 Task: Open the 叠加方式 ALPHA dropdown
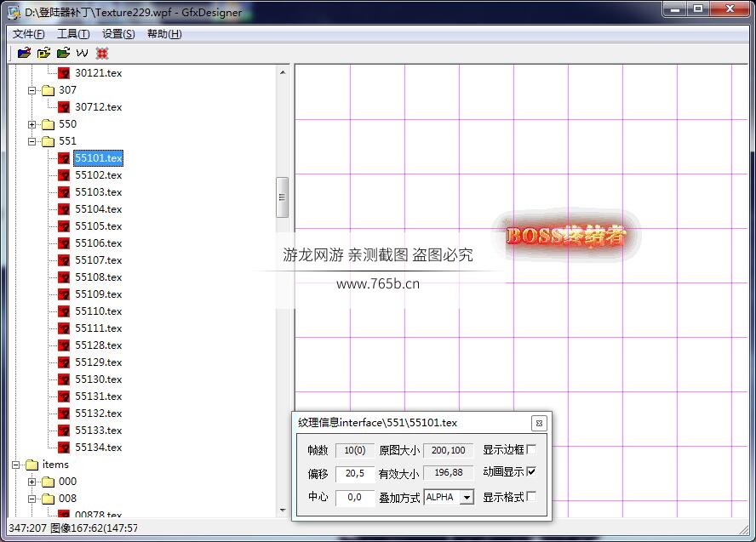[x=467, y=497]
